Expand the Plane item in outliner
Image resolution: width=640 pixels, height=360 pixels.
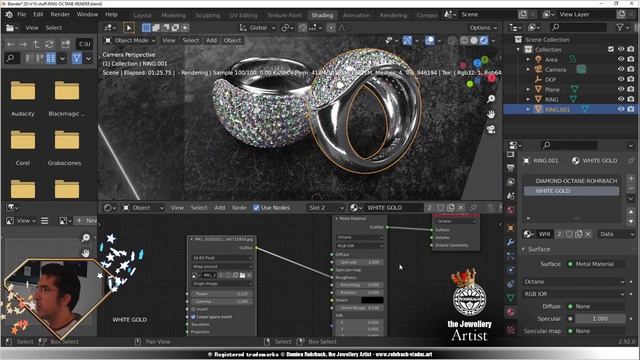(528, 89)
